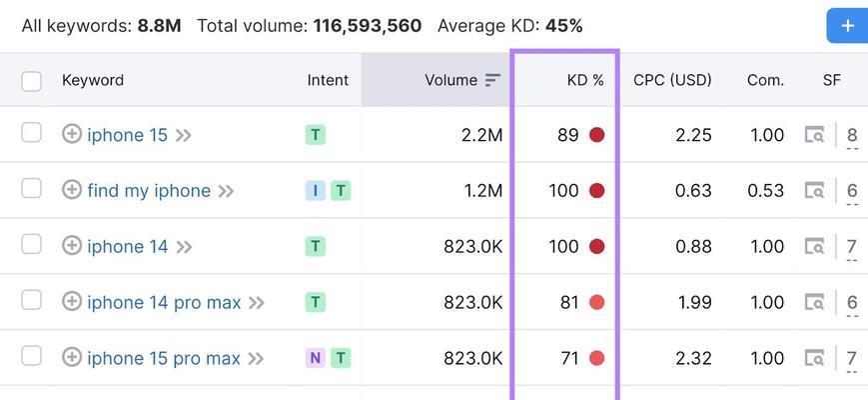Image resolution: width=868 pixels, height=400 pixels.
Task: Click the T intent badge for iphone 14 pro max
Action: coord(315,302)
